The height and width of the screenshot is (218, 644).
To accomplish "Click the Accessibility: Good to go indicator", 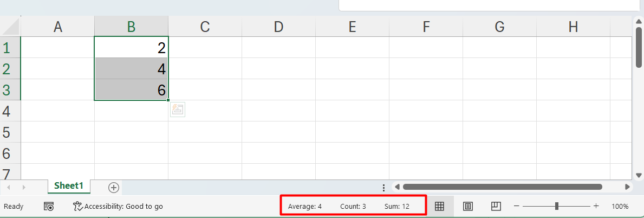I will (x=118, y=207).
